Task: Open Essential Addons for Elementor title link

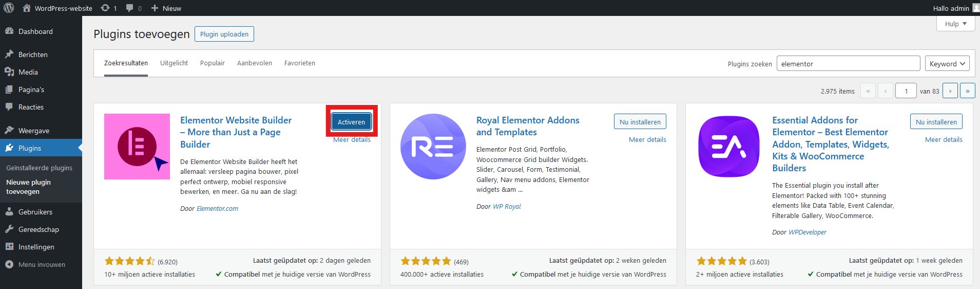Action: coord(831,144)
